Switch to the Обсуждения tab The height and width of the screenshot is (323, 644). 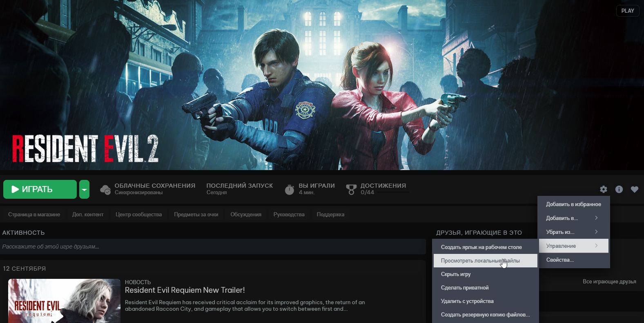[246, 214]
